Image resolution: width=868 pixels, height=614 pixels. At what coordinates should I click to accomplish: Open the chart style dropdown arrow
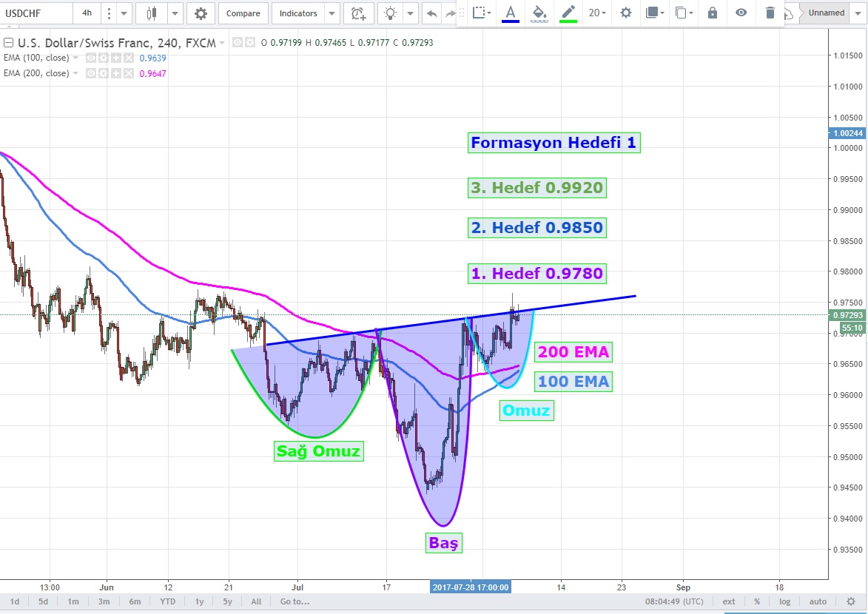175,13
